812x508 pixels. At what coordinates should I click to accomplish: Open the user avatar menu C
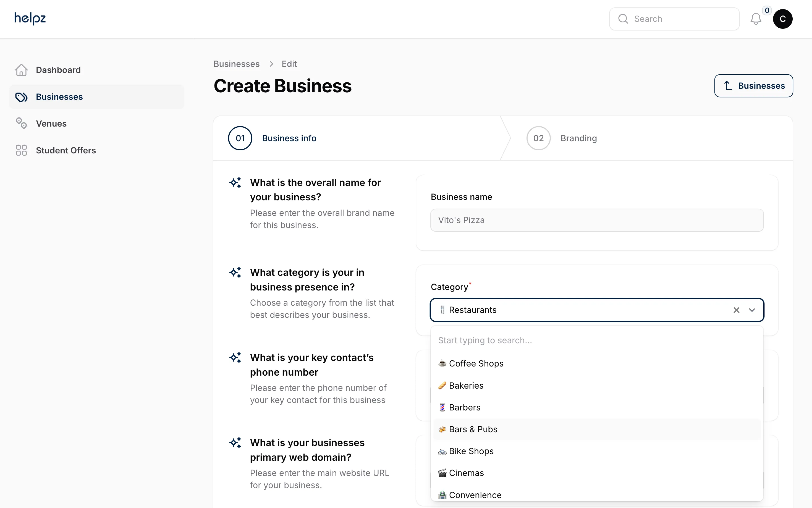tap(782, 19)
